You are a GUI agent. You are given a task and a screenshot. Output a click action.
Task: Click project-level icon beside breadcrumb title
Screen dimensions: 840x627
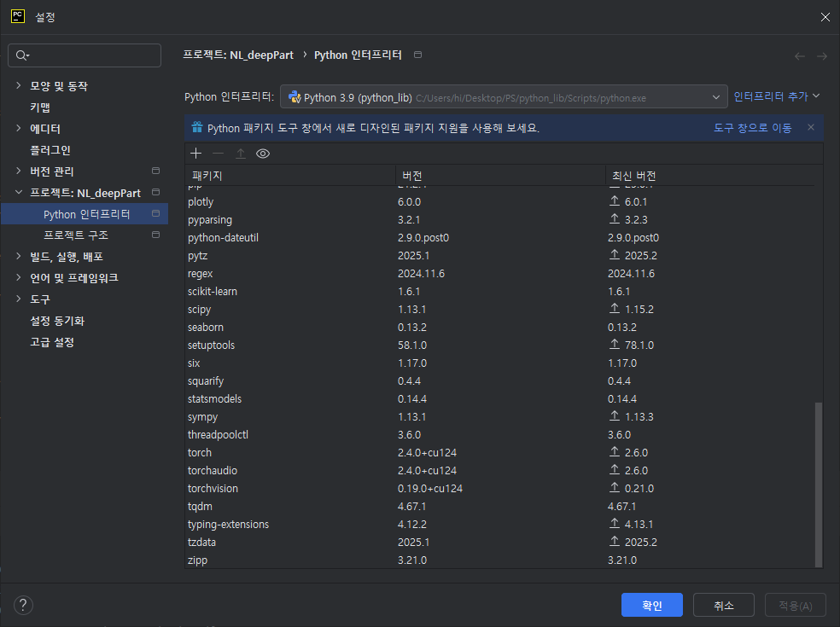[417, 55]
